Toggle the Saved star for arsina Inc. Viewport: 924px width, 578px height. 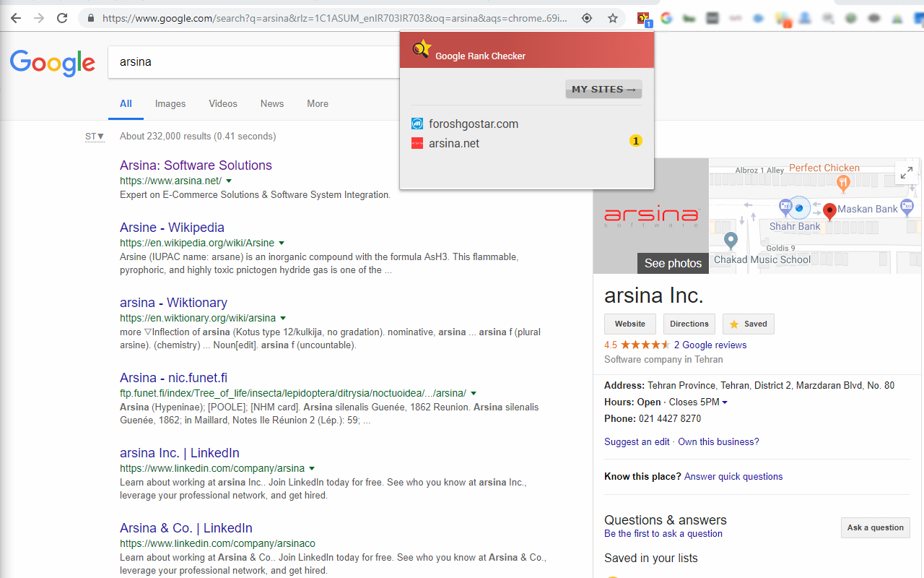coord(748,324)
